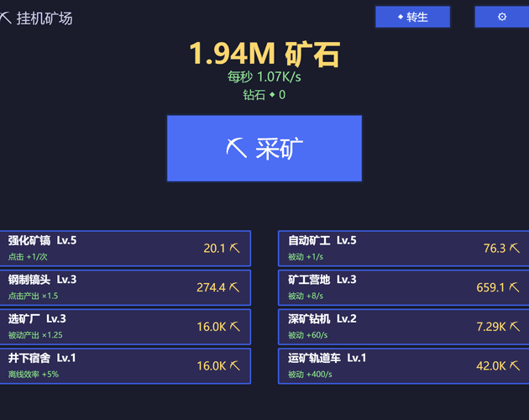Click the 659.1 cost value
529x420 pixels.
(490, 287)
